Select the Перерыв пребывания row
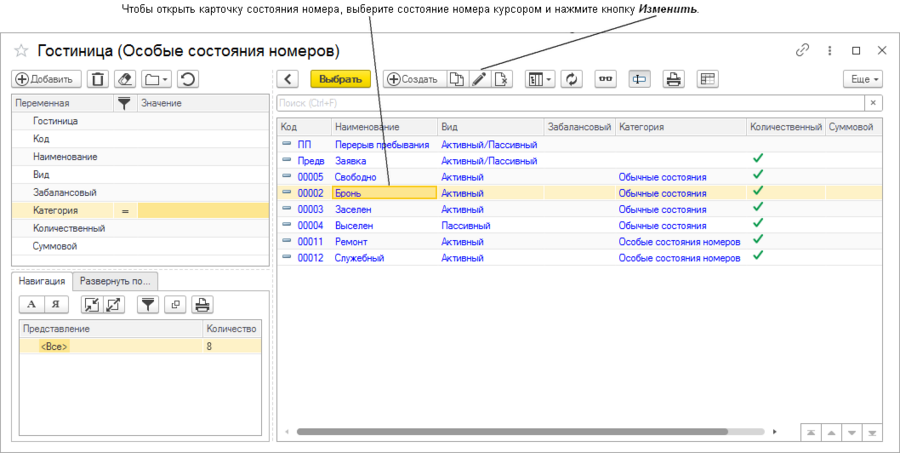Image resolution: width=900 pixels, height=453 pixels. (x=580, y=145)
